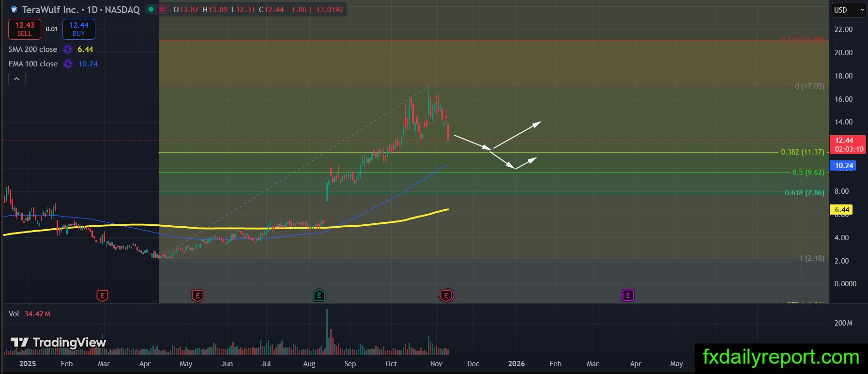Click the Nov label on the time axis
The image size is (868, 374).
436,364
